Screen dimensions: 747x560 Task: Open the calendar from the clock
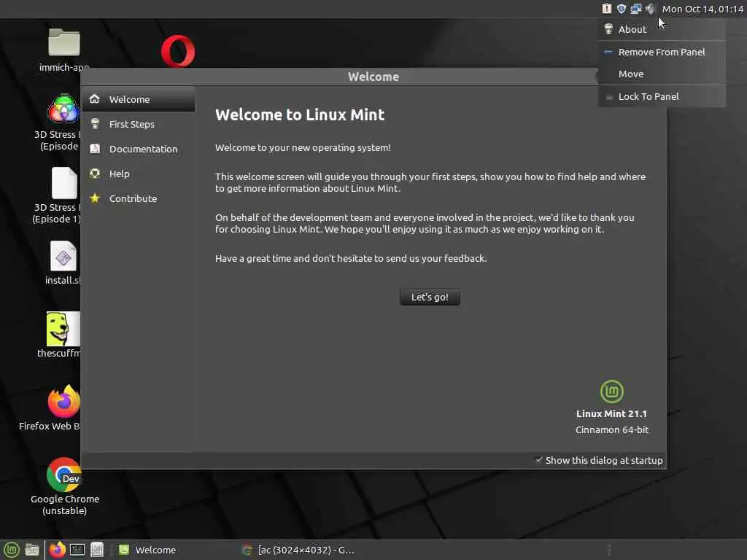(x=703, y=9)
